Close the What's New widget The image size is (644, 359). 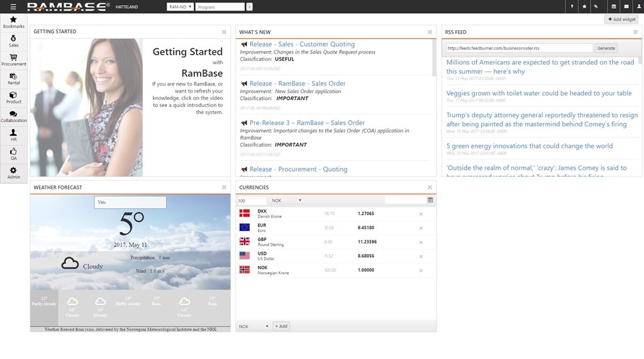point(430,31)
